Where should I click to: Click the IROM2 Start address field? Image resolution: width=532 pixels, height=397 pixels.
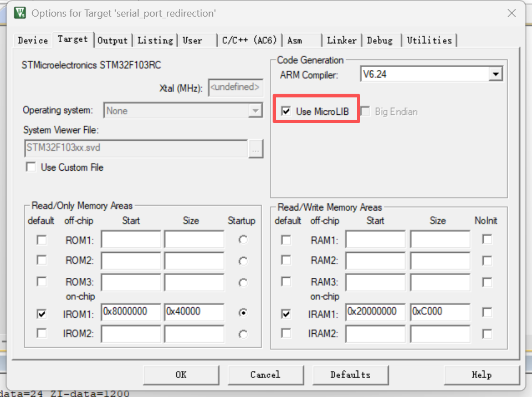(x=131, y=334)
